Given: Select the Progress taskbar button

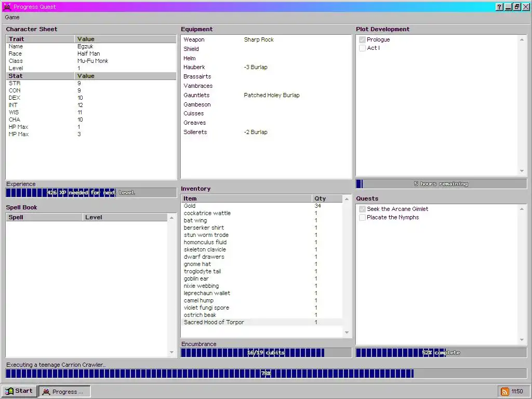Looking at the screenshot, I should point(64,391).
